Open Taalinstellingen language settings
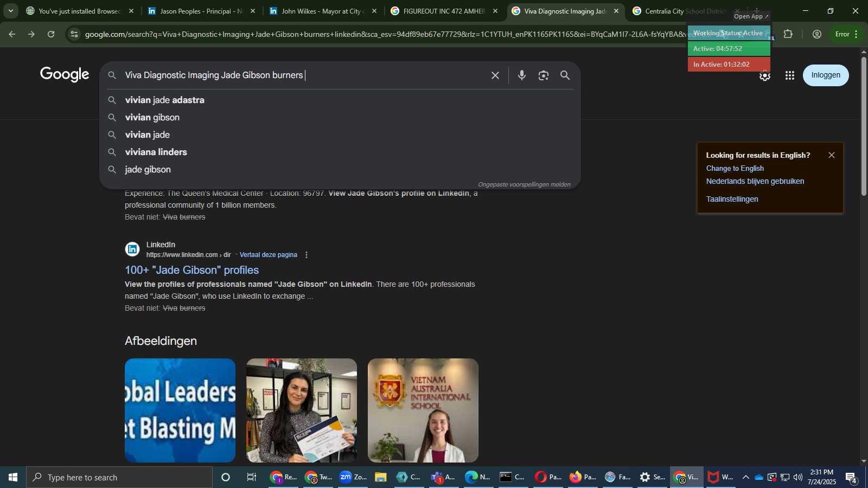Screen dimensions: 868x488 732,200
